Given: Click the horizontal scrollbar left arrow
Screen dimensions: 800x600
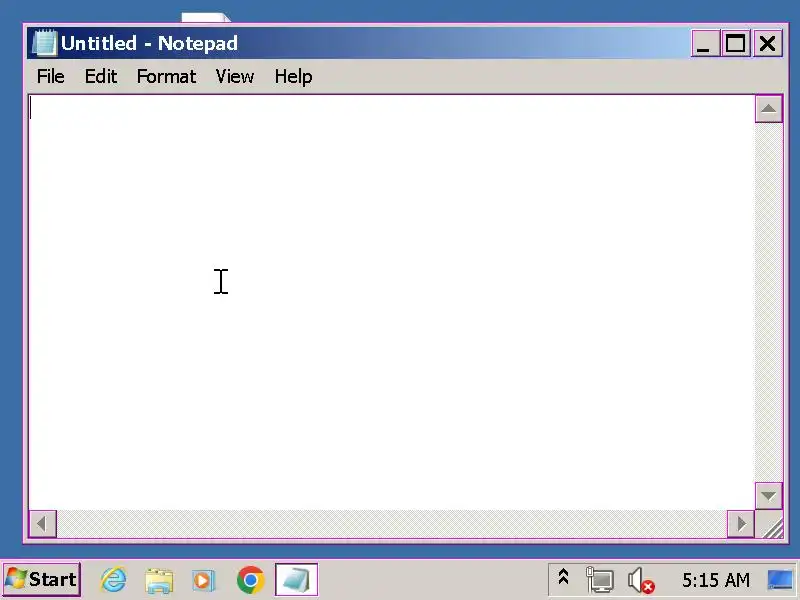Looking at the screenshot, I should pyautogui.click(x=42, y=523).
